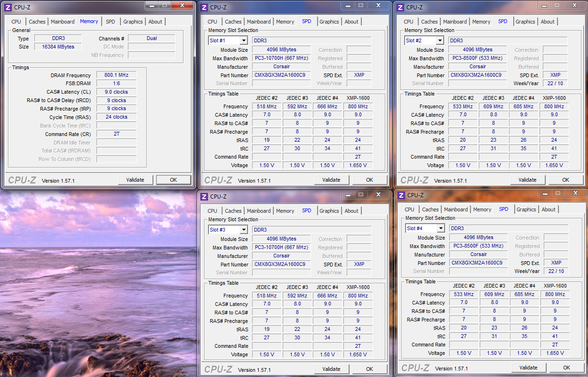The height and width of the screenshot is (377, 588).
Task: Click the CPU-Z title bar icon of the Slot #3 window
Action: tap(204, 196)
